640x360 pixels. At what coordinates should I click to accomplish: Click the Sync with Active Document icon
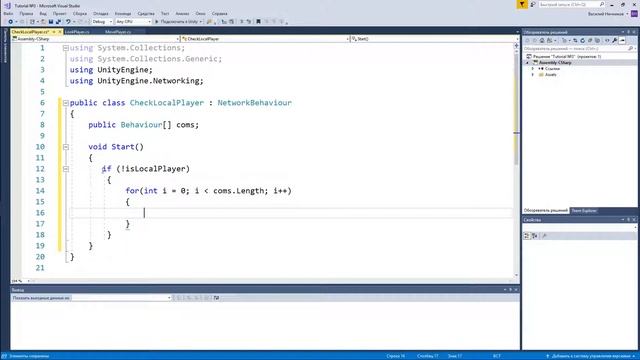pos(575,40)
